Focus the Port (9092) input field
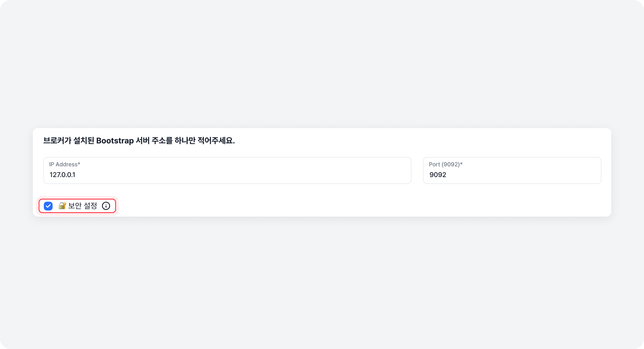 coord(512,171)
